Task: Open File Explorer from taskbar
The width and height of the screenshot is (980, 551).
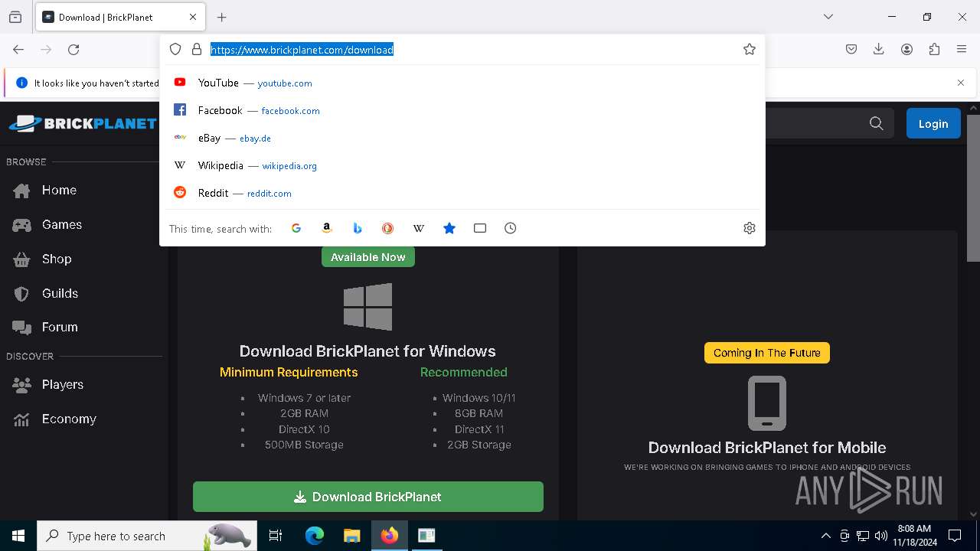Action: 351,536
